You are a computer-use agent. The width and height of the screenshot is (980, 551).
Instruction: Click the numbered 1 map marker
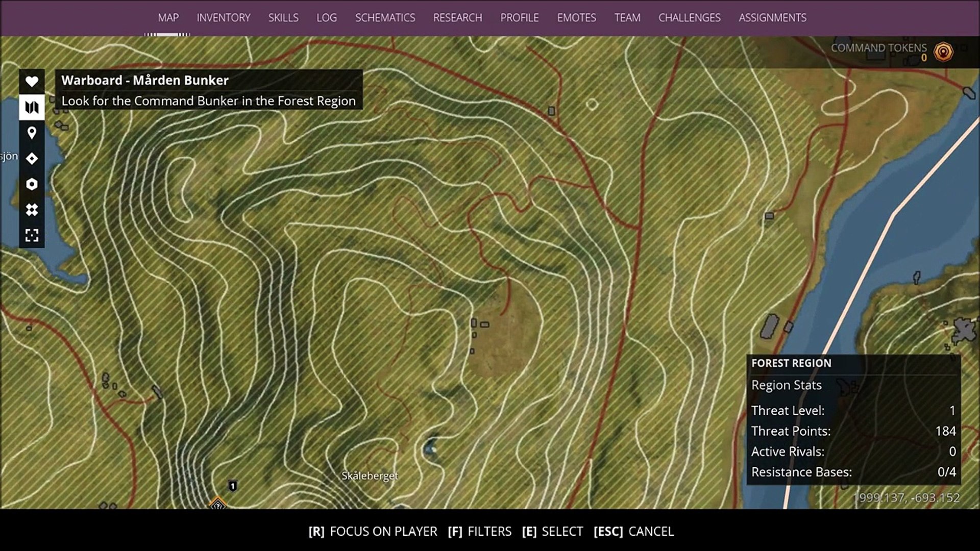coord(232,486)
